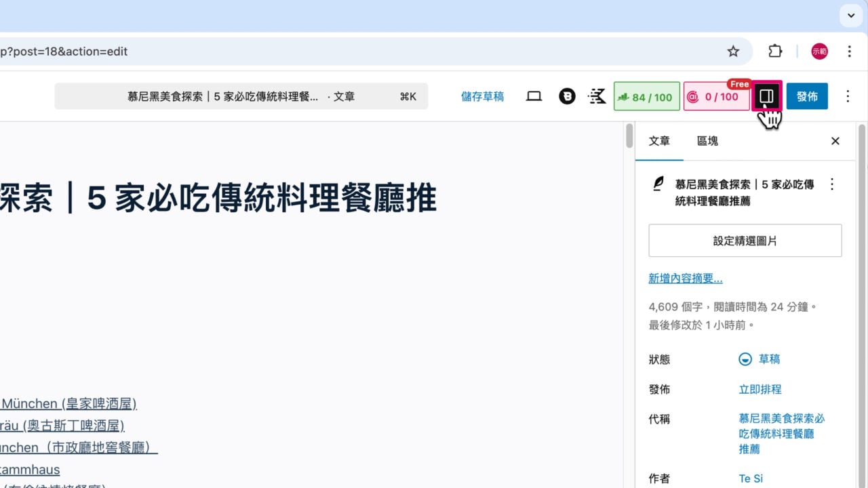The height and width of the screenshot is (488, 868).
Task: Collapse the browser toolbar with the top chevron
Action: tap(850, 15)
